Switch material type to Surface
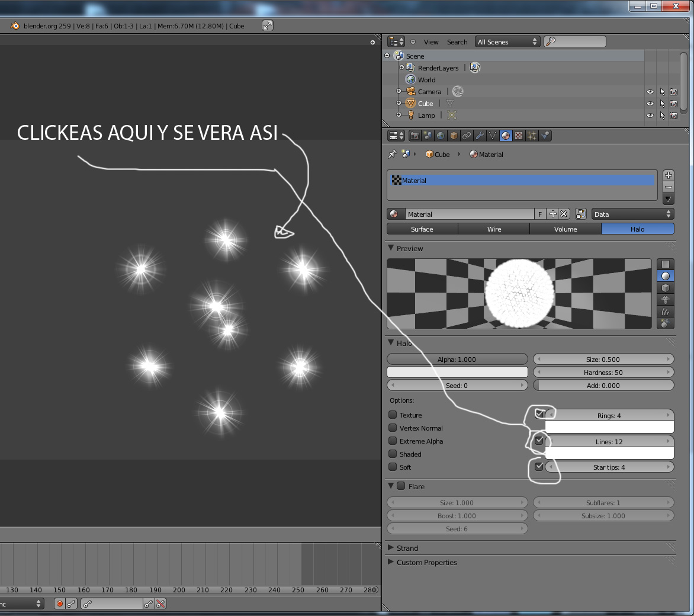Image resolution: width=694 pixels, height=616 pixels. 422,229
